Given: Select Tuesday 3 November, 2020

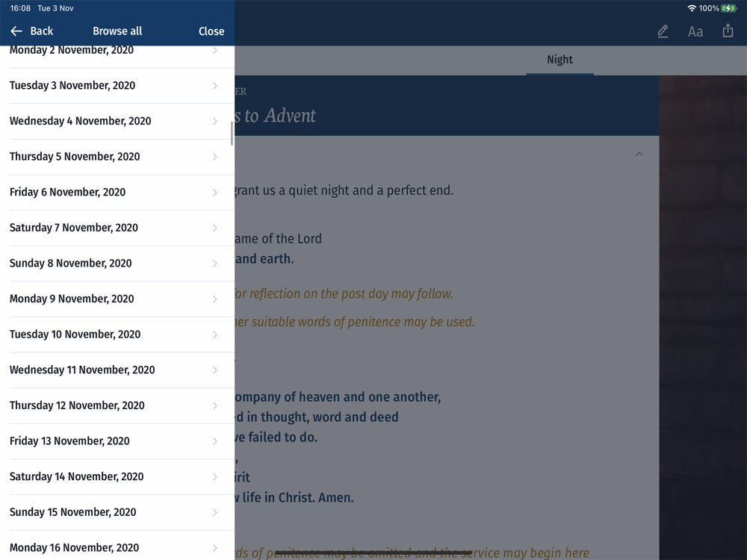Looking at the screenshot, I should [x=117, y=86].
